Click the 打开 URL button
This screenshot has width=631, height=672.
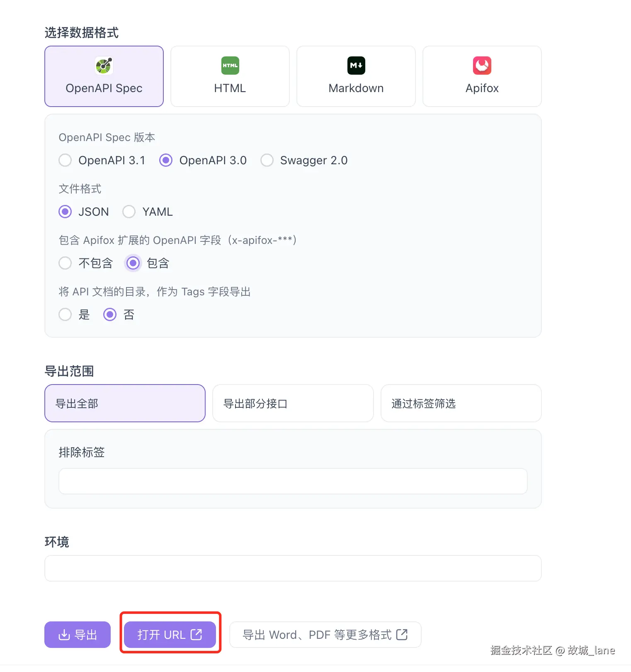[170, 635]
